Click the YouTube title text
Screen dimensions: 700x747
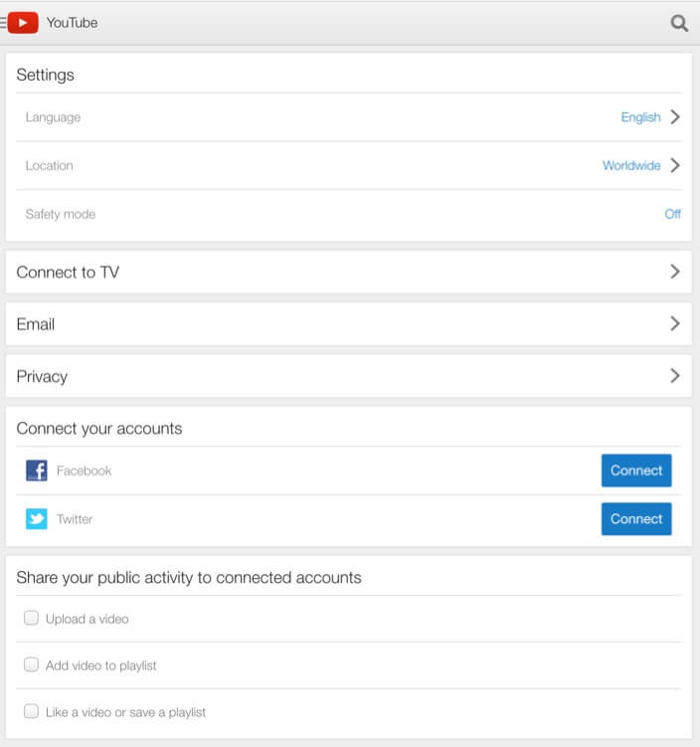point(72,23)
